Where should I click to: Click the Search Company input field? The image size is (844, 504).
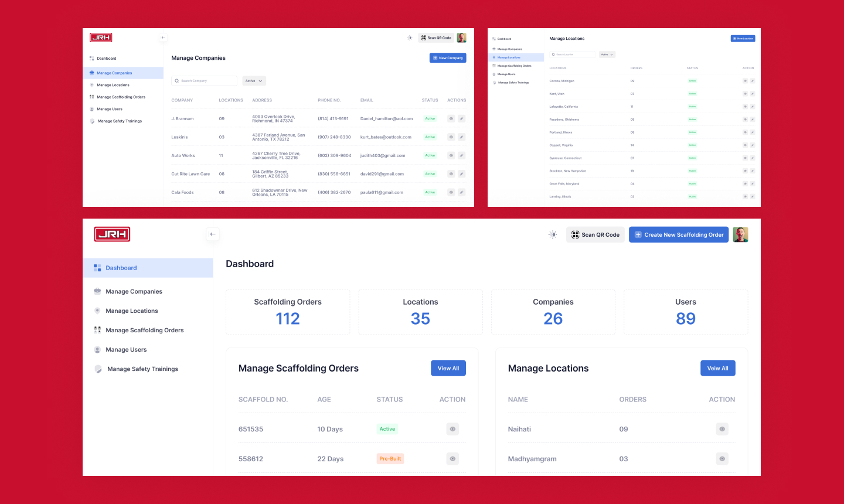pyautogui.click(x=205, y=81)
